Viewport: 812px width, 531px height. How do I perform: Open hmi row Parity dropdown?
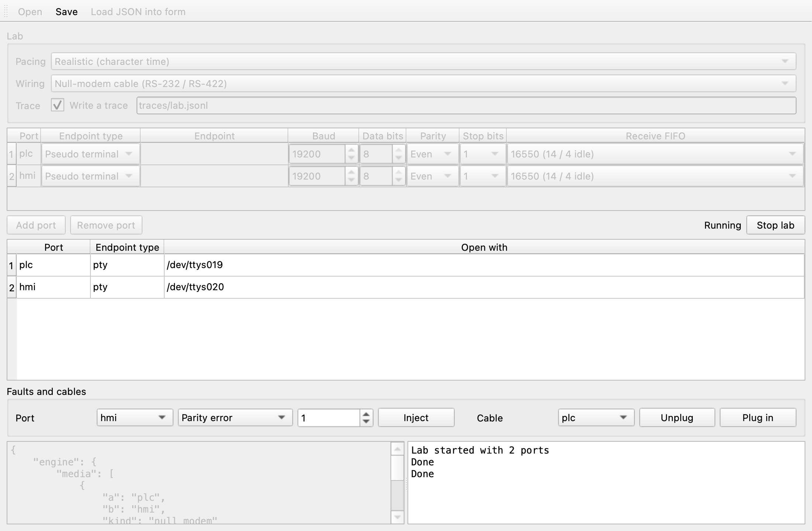coord(433,176)
